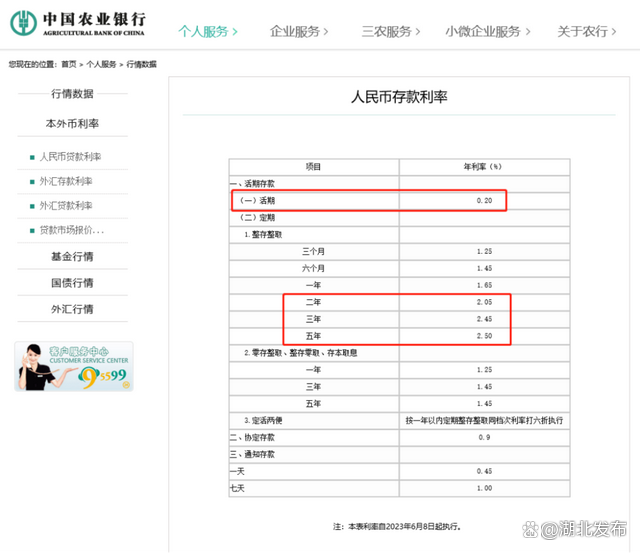This screenshot has width=640, height=553.
Task: Click the 项目 table header
Action: (313, 167)
